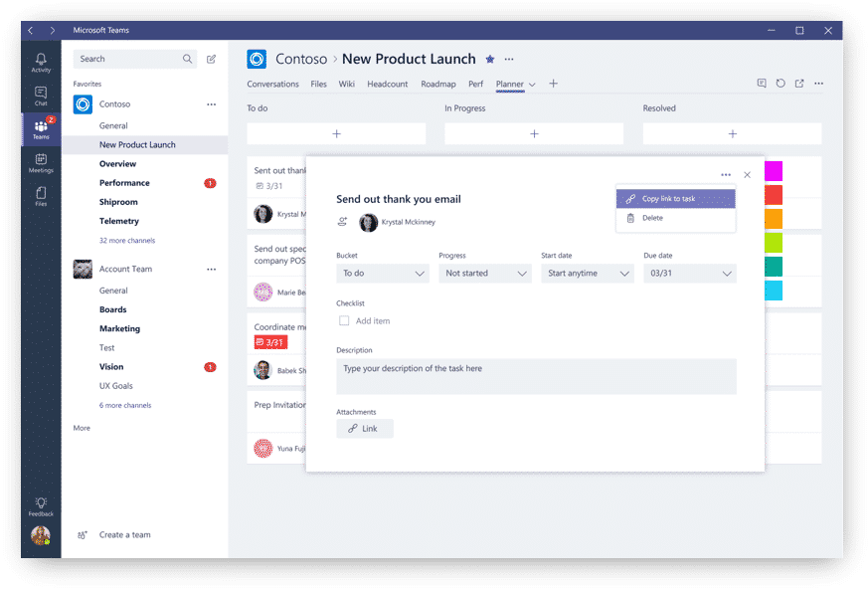Image resolution: width=868 pixels, height=589 pixels.
Task: Open channel more options next to the star
Action: click(509, 59)
